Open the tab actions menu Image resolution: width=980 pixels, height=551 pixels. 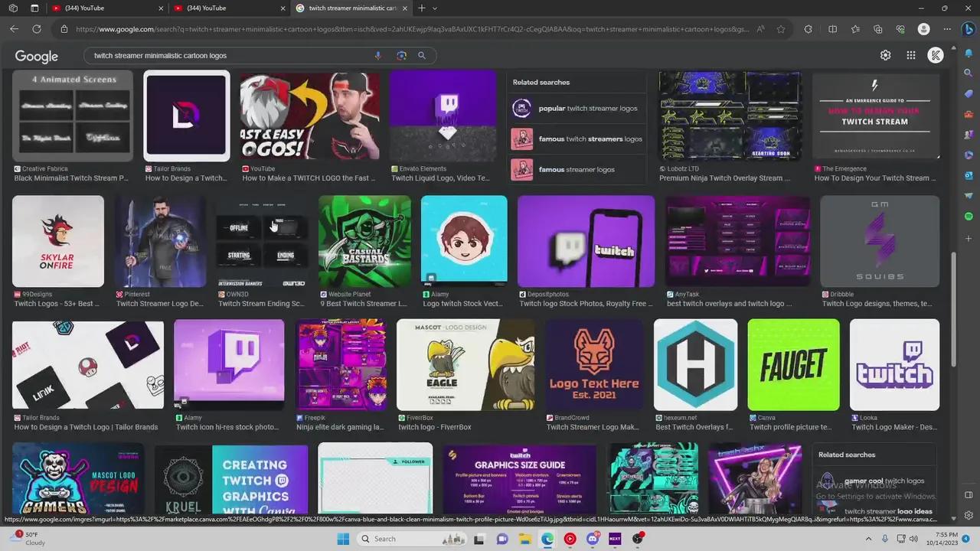pyautogui.click(x=34, y=8)
